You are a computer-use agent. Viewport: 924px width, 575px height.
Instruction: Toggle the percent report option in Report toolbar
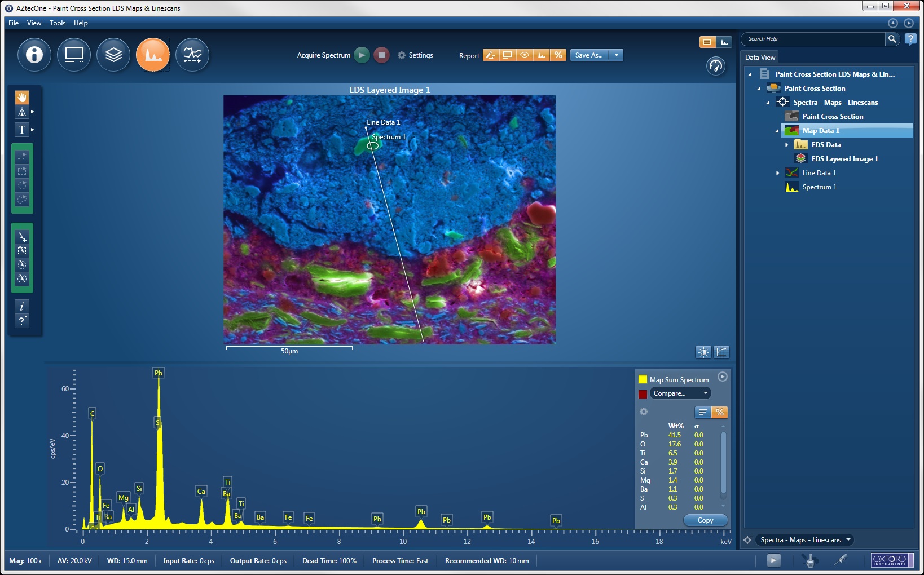click(558, 55)
